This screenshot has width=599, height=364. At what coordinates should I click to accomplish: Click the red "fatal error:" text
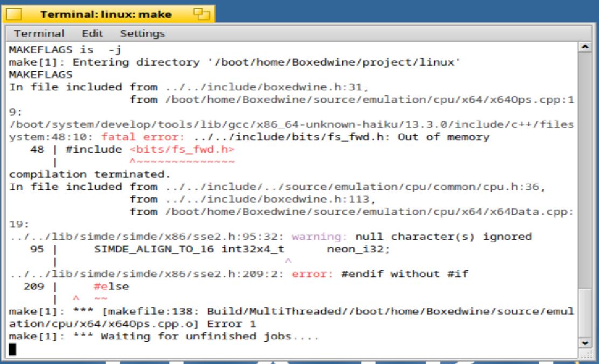tap(131, 137)
